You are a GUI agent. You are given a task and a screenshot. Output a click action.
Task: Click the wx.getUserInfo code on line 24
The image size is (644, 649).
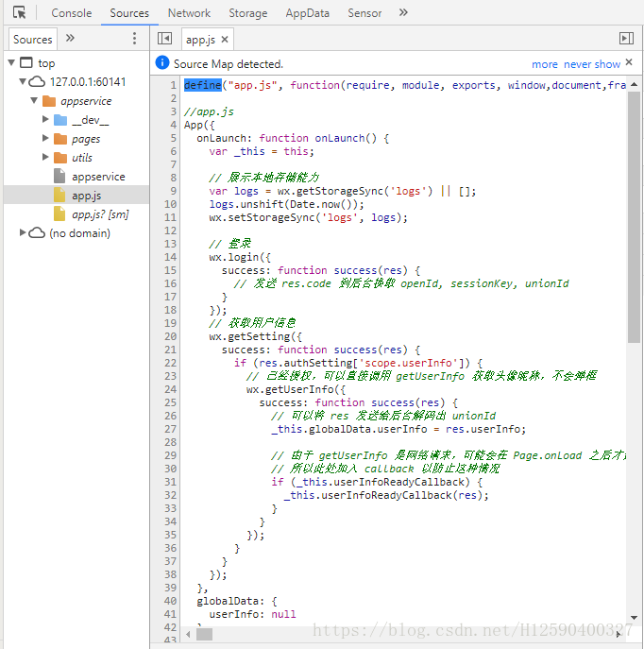point(296,389)
